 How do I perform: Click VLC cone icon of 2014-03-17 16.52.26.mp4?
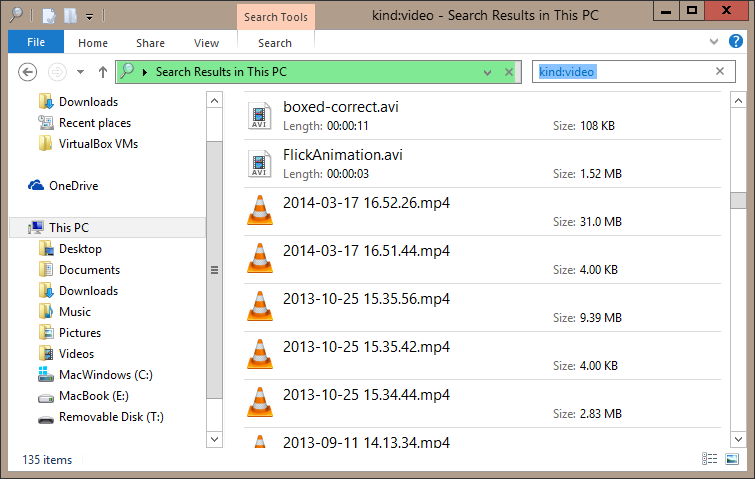pyautogui.click(x=260, y=210)
